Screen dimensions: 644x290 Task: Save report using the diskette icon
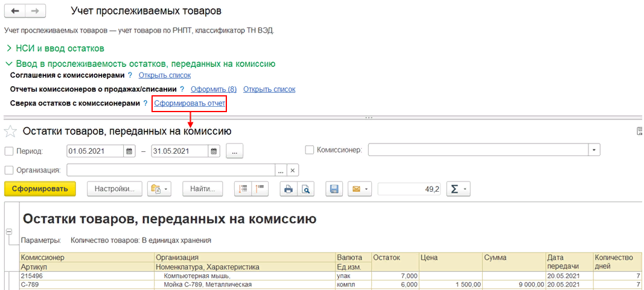[333, 189]
